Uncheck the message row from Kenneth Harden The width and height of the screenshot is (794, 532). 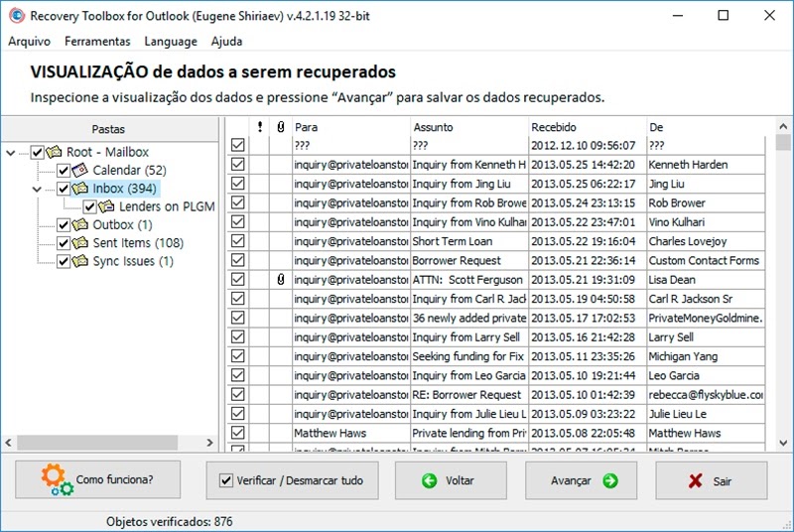click(x=238, y=165)
